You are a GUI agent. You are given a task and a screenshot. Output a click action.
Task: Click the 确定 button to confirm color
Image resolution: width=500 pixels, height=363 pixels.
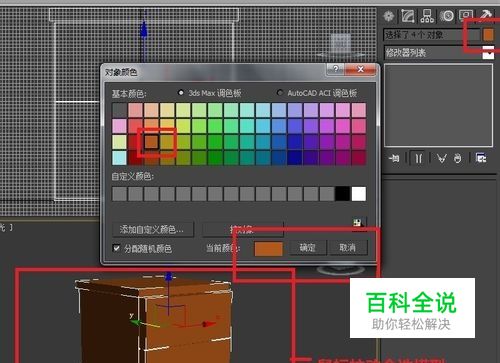click(x=307, y=248)
